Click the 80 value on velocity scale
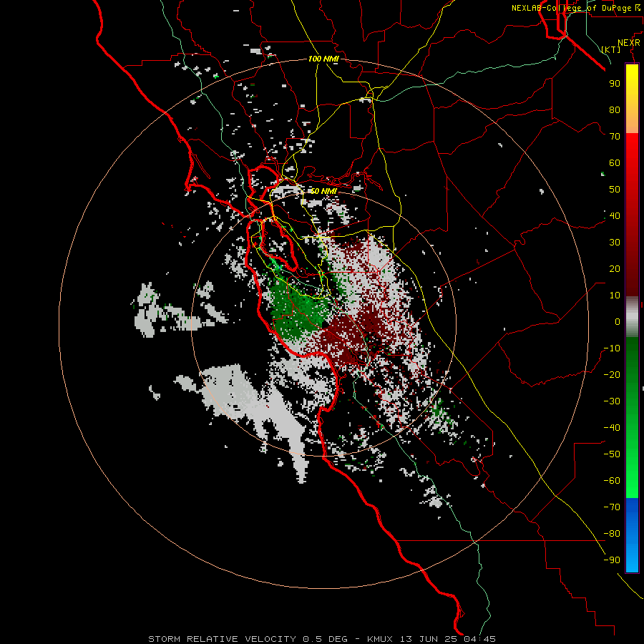The image size is (644, 644). tap(615, 109)
